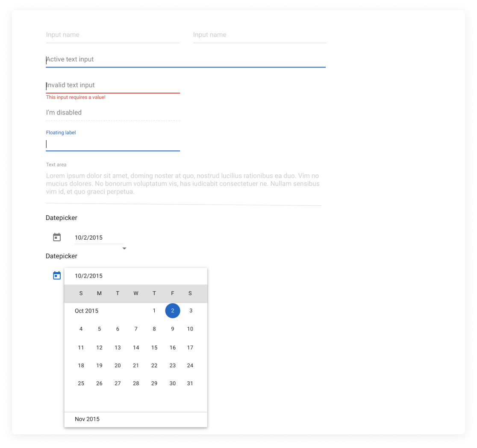Screen dimensions: 477x448
Task: Pick October 29 in the calendar
Action: pos(154,383)
